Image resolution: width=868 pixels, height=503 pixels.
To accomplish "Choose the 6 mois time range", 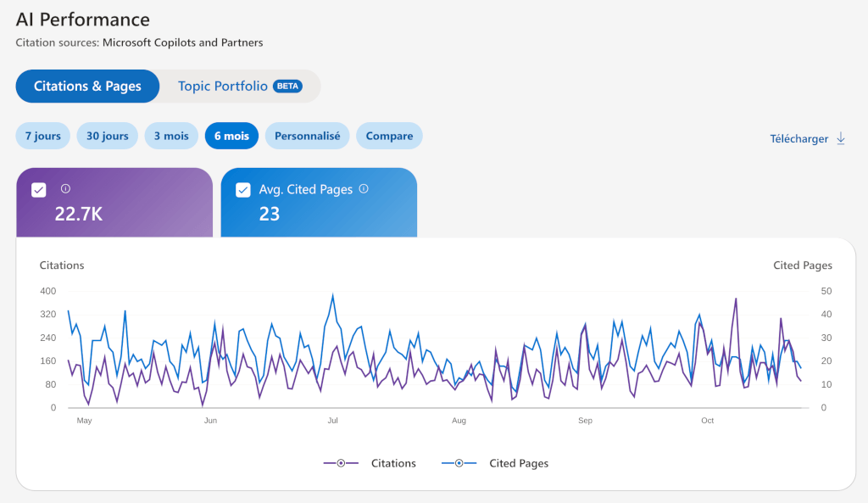I will (x=232, y=136).
